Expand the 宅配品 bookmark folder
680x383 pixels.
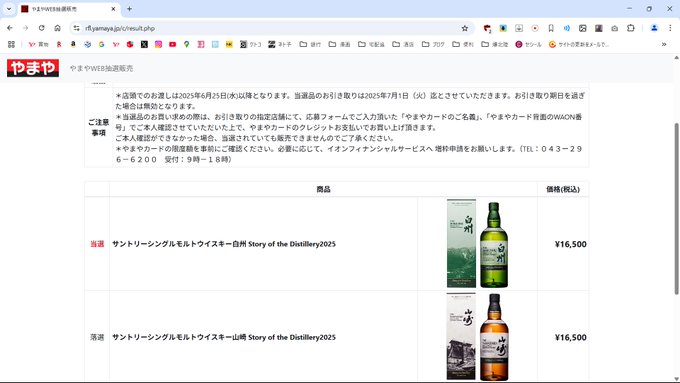click(x=371, y=44)
